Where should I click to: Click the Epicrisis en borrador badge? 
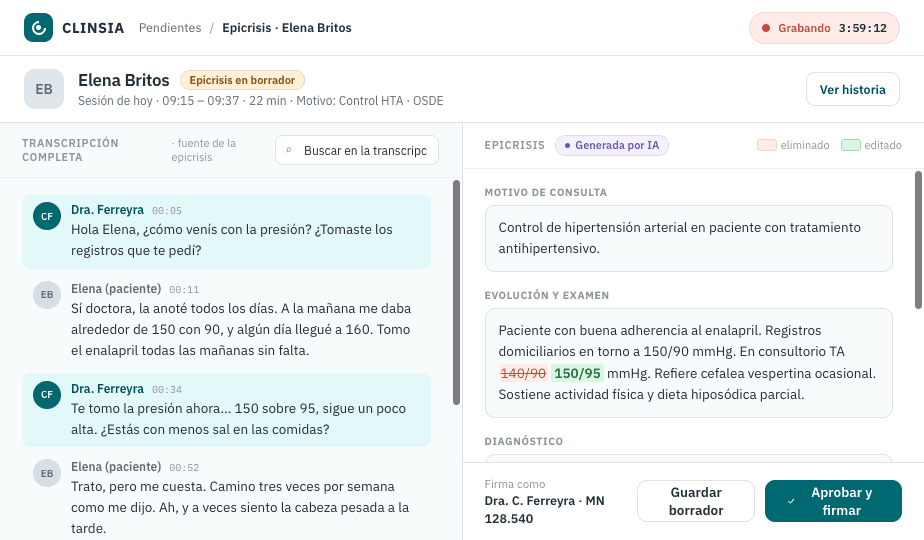pyautogui.click(x=242, y=80)
